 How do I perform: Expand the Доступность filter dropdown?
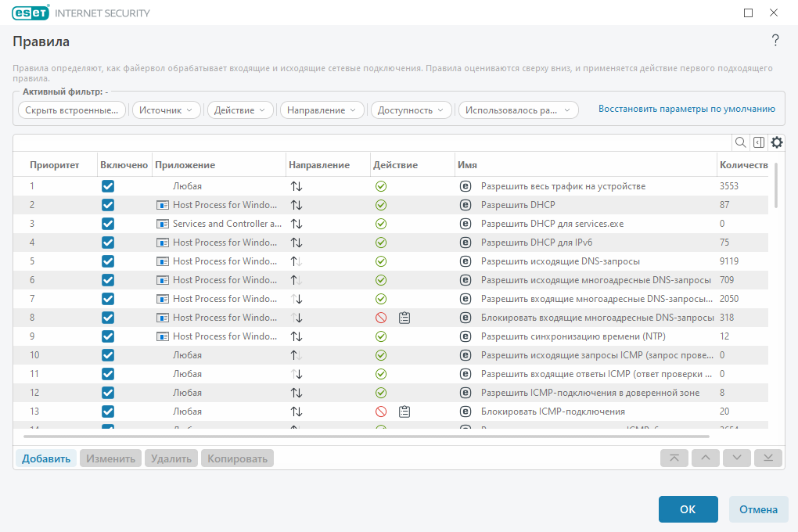coord(412,110)
